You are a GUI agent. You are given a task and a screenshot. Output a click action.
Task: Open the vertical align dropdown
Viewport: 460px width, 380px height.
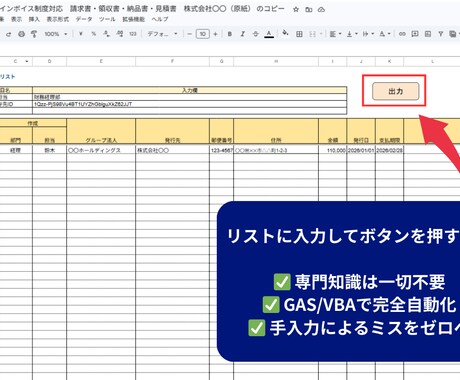352,34
